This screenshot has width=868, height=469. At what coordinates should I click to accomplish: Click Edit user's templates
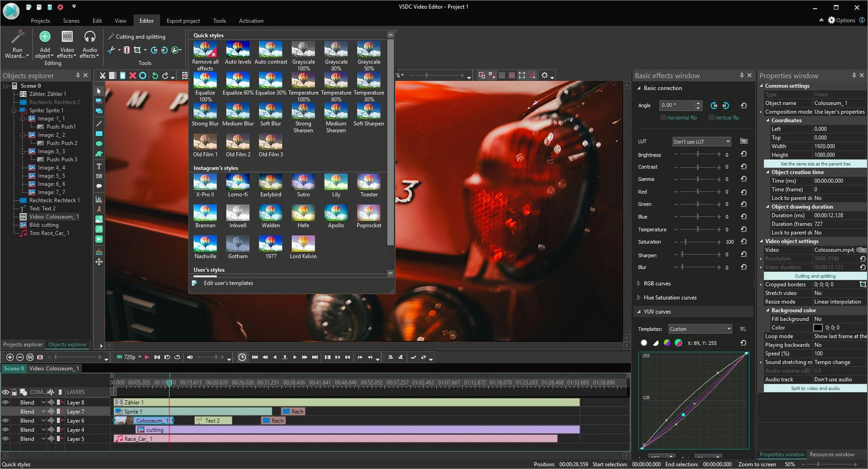point(228,283)
